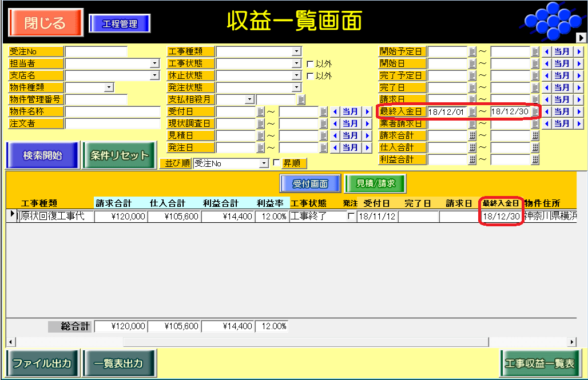Open calendar picker for 請求合計 minimum field

click(x=472, y=135)
